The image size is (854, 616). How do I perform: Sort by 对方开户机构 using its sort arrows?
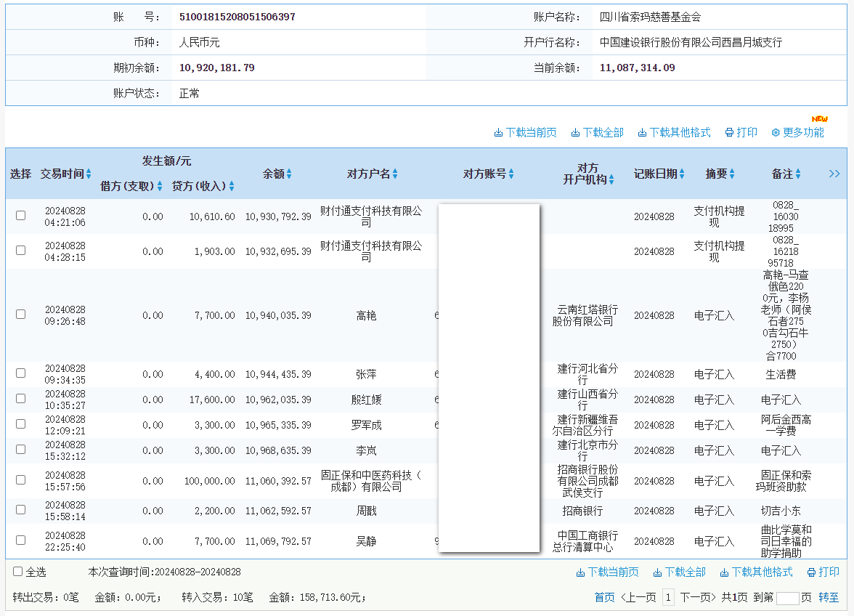coord(611,179)
